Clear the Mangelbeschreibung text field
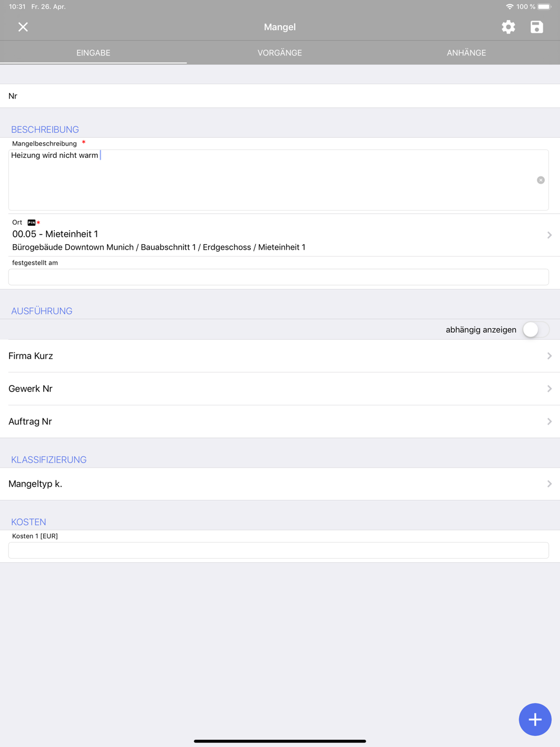Image resolution: width=560 pixels, height=747 pixels. 540,180
